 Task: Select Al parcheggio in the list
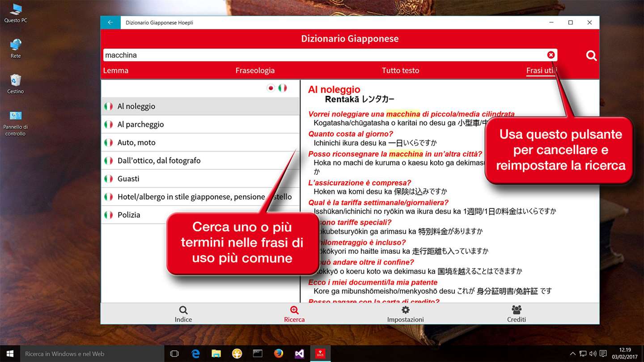click(200, 124)
